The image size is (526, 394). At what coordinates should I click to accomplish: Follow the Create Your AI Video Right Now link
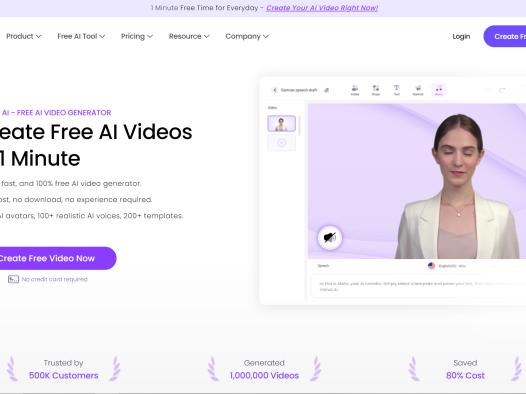pyautogui.click(x=322, y=8)
